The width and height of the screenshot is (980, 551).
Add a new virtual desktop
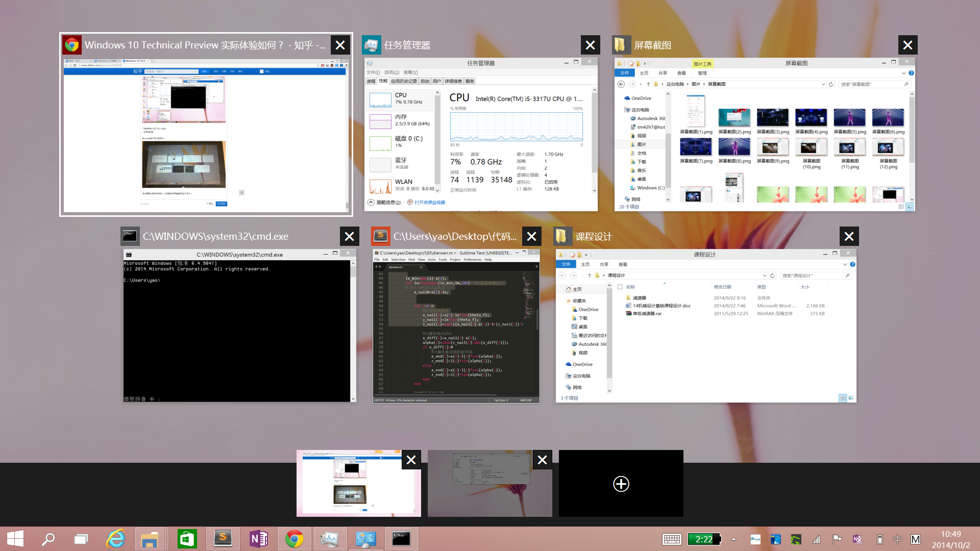click(x=621, y=483)
